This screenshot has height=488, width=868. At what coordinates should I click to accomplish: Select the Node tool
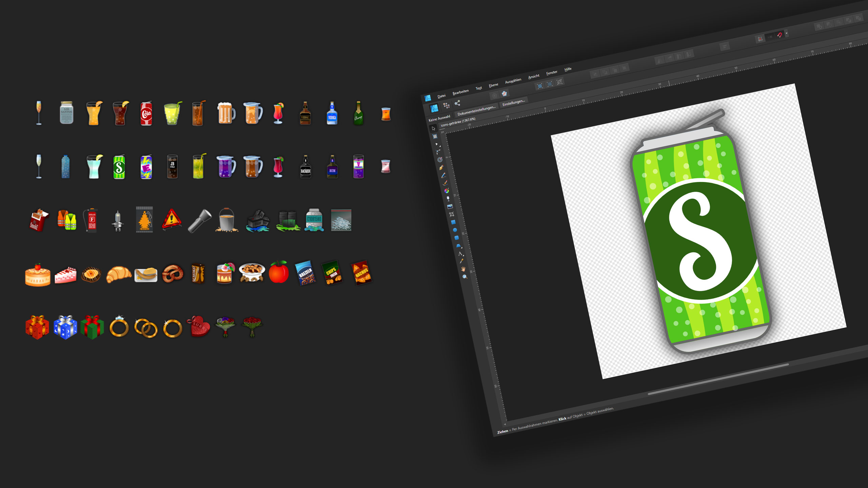(x=437, y=144)
